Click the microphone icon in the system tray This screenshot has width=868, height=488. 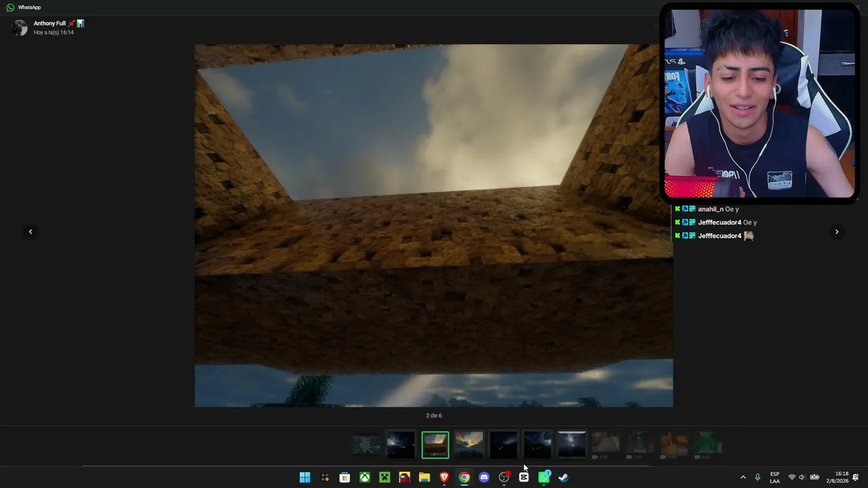tap(757, 477)
